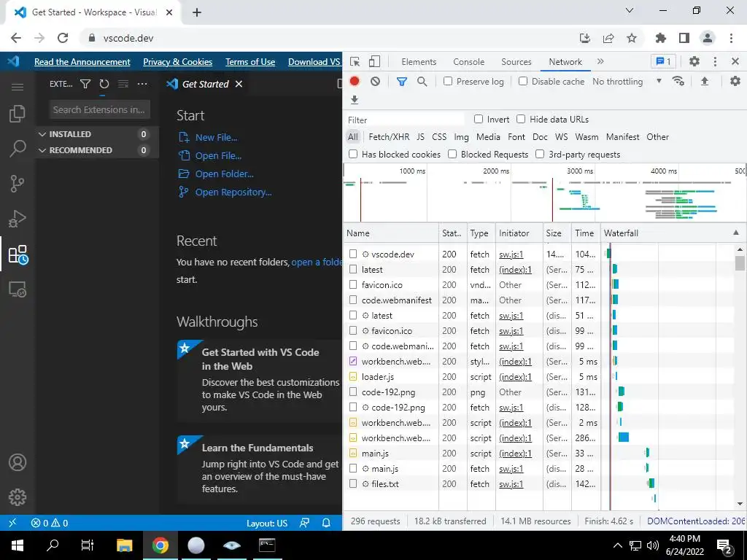Toggle the device toolbar in DevTools
This screenshot has height=560, width=747.
[374, 61]
